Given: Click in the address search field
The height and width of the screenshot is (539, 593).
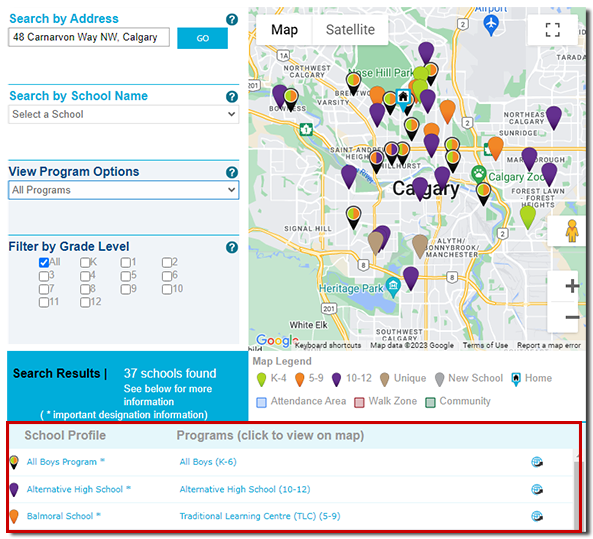Looking at the screenshot, I should click(x=89, y=37).
